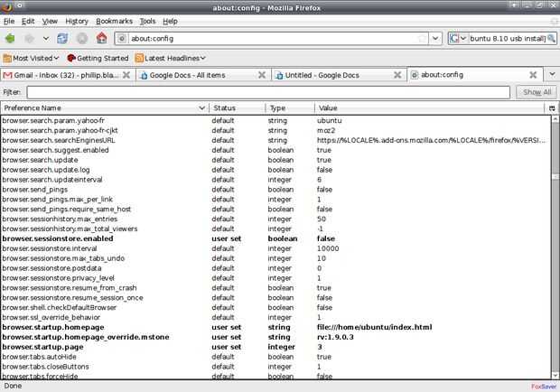Click the FoxSaver status bar icon
This screenshot has height=392, width=560.
click(543, 387)
